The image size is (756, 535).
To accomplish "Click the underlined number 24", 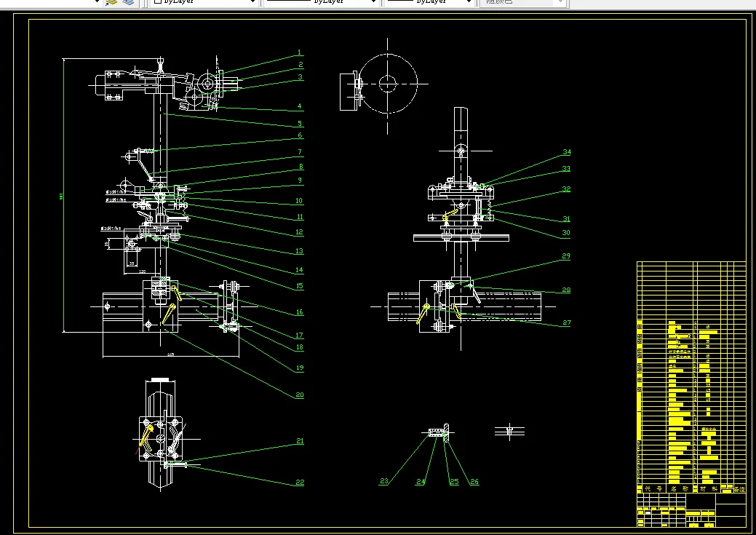I will pyautogui.click(x=421, y=481).
